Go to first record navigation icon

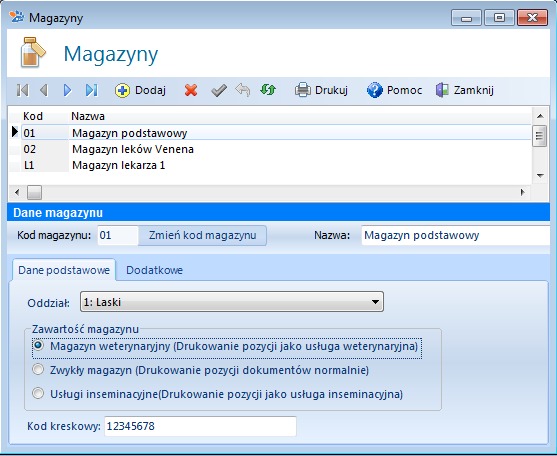click(x=23, y=90)
